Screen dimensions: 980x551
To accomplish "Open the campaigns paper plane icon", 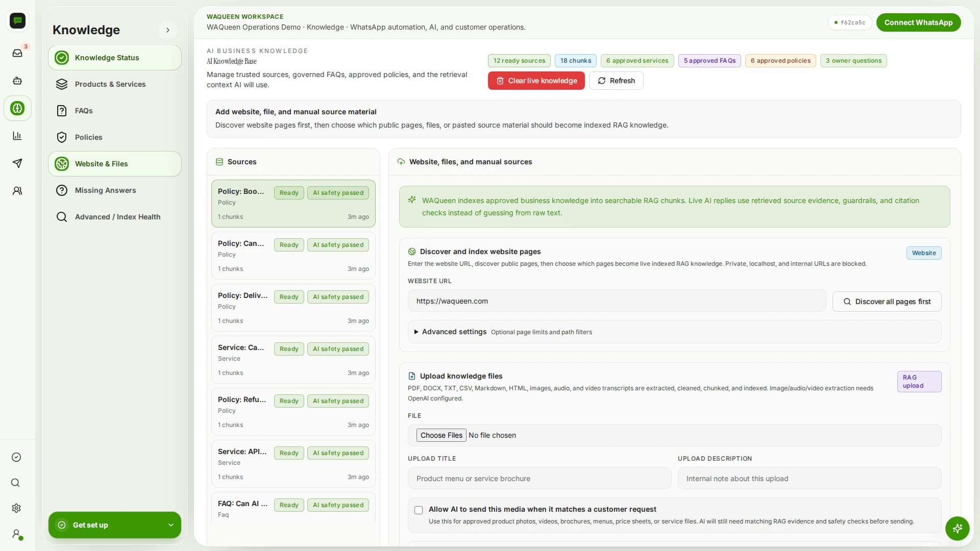I will point(17,163).
